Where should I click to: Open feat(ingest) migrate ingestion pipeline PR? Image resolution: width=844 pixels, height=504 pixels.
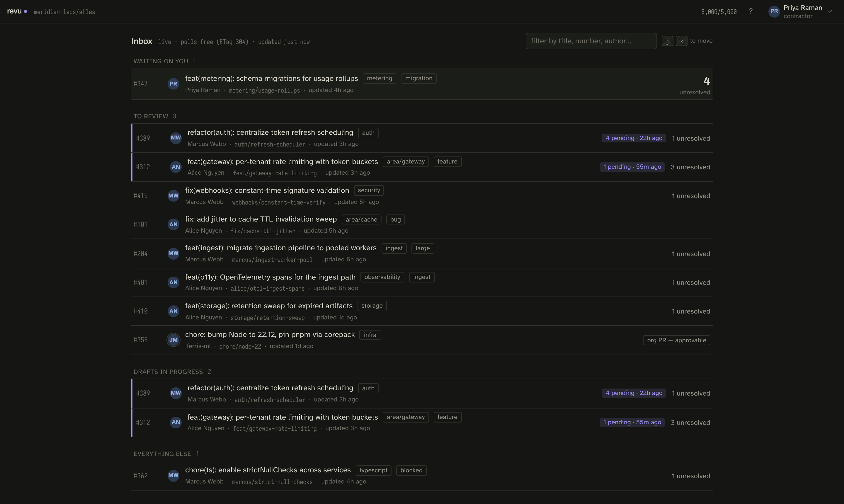point(422,253)
